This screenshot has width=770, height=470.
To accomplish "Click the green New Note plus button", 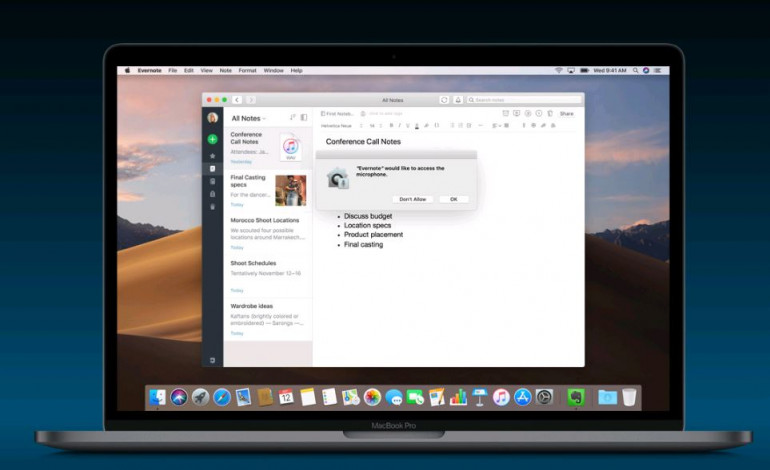I will click(x=212, y=139).
